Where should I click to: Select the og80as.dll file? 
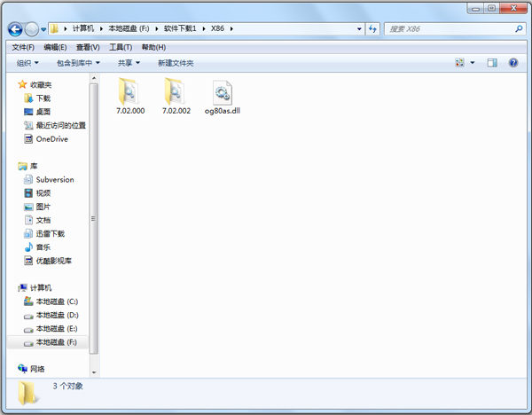(222, 96)
